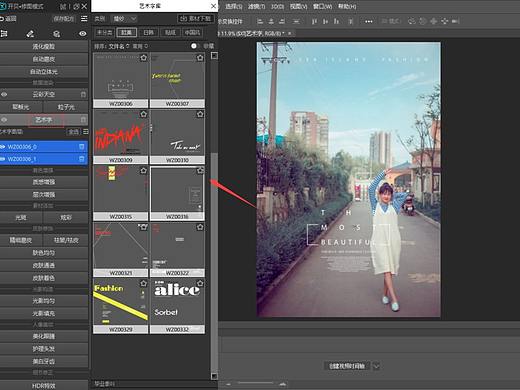Sort templates by 文件名
Viewport: 520px width, 390px height.
119,46
